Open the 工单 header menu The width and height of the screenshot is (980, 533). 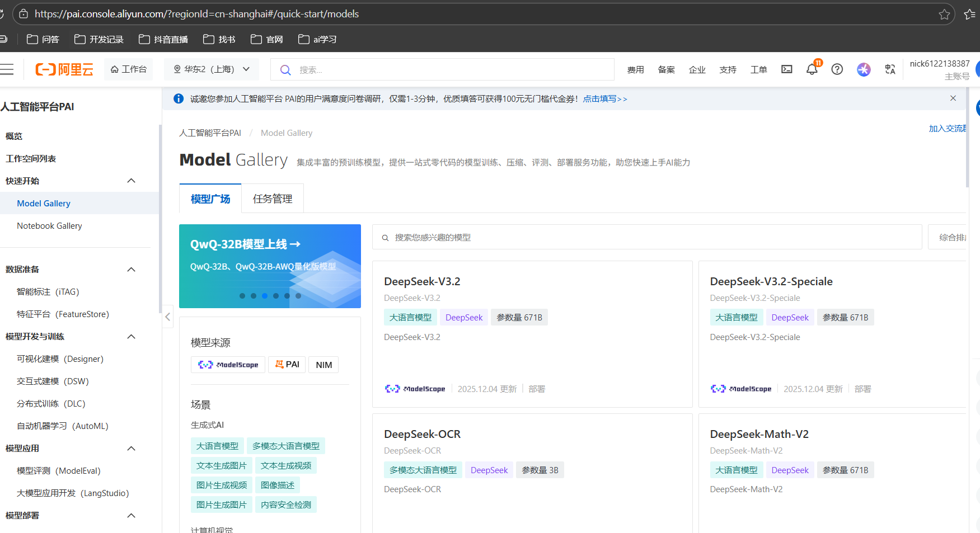[x=758, y=70]
